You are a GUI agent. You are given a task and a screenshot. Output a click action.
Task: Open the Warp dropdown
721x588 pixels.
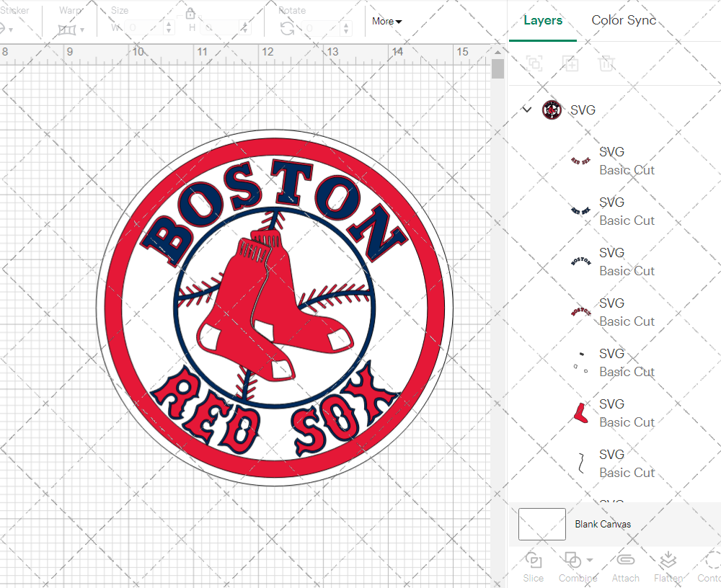(x=71, y=30)
